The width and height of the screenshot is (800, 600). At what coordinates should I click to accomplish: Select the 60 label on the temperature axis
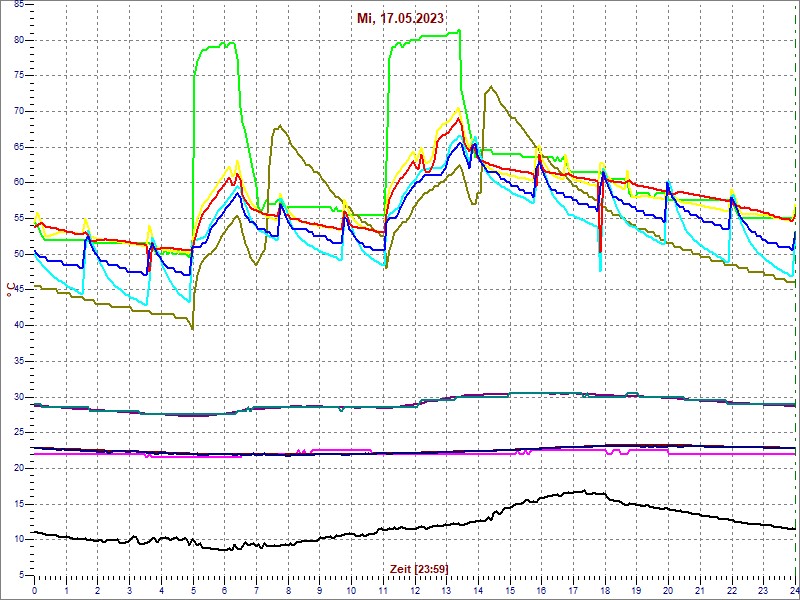click(x=18, y=183)
